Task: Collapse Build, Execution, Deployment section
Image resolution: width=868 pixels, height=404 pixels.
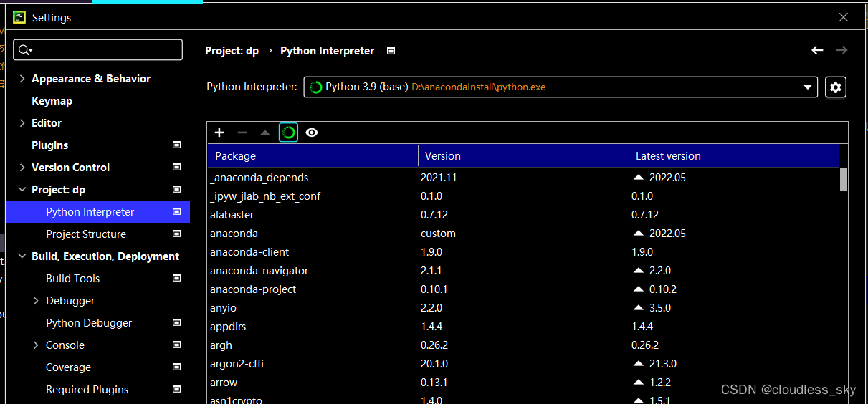Action: point(22,256)
